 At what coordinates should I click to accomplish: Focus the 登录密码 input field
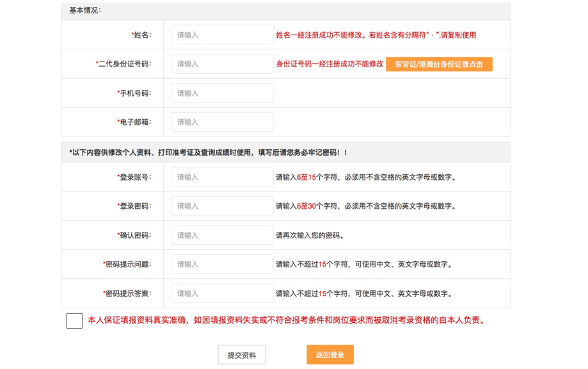pyautogui.click(x=222, y=206)
